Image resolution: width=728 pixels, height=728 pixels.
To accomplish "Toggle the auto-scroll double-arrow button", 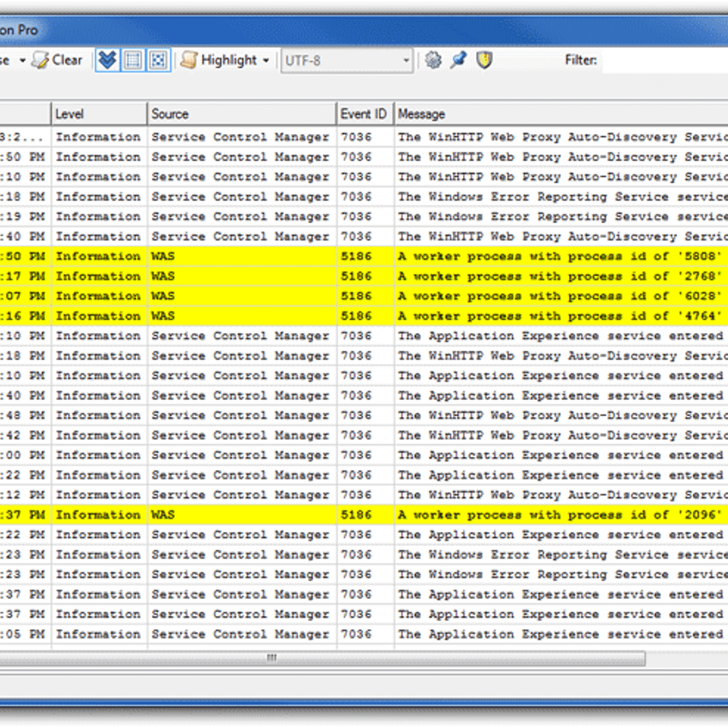I will click(x=107, y=60).
